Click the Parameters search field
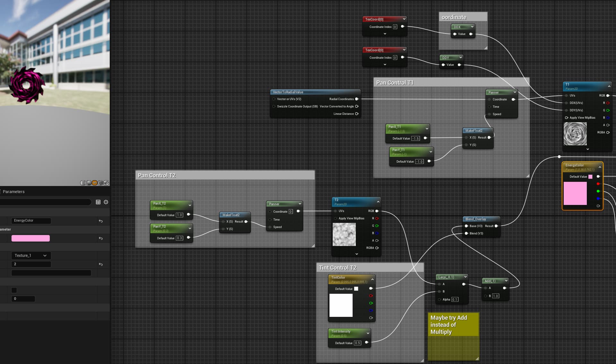 [46, 202]
